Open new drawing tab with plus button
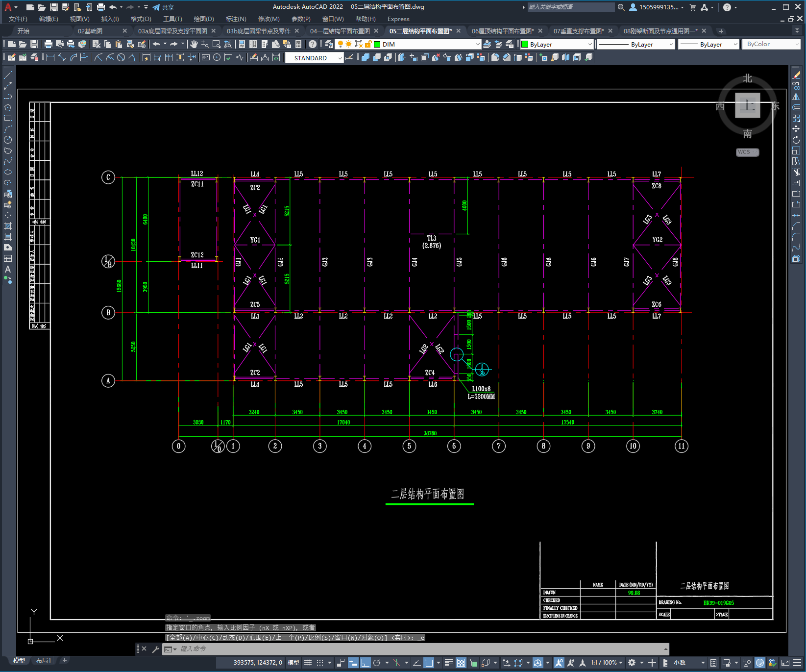The width and height of the screenshot is (806, 672). [721, 31]
